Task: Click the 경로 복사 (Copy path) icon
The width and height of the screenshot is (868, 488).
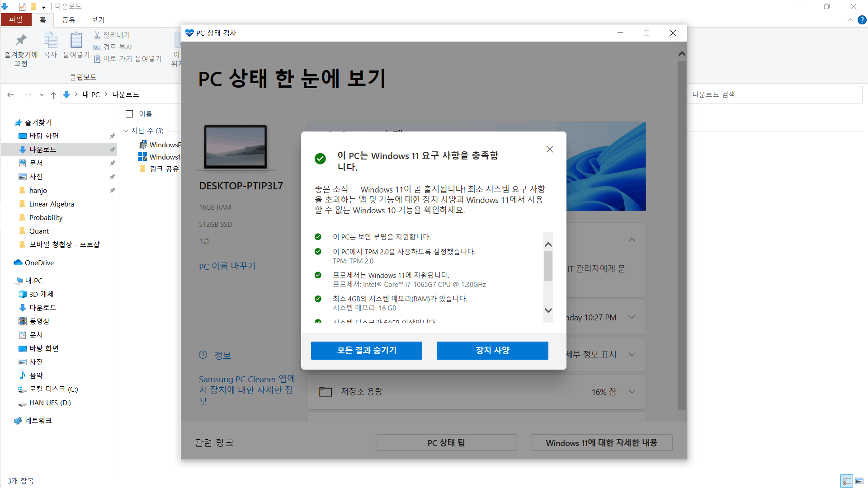Action: (97, 47)
